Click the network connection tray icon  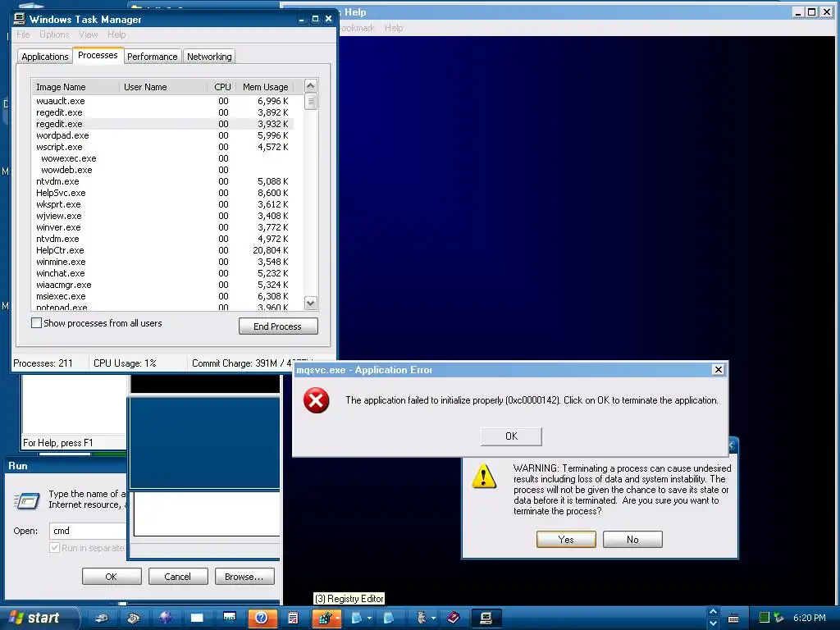(x=778, y=618)
